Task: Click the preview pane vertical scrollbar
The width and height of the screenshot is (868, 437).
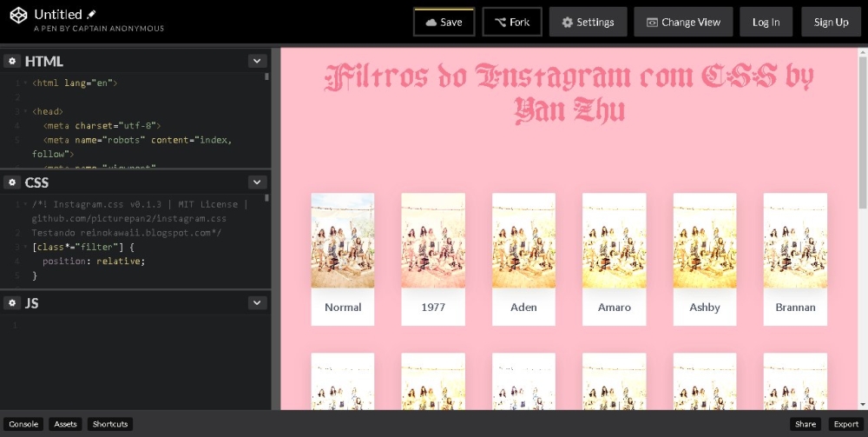Action: pyautogui.click(x=863, y=131)
